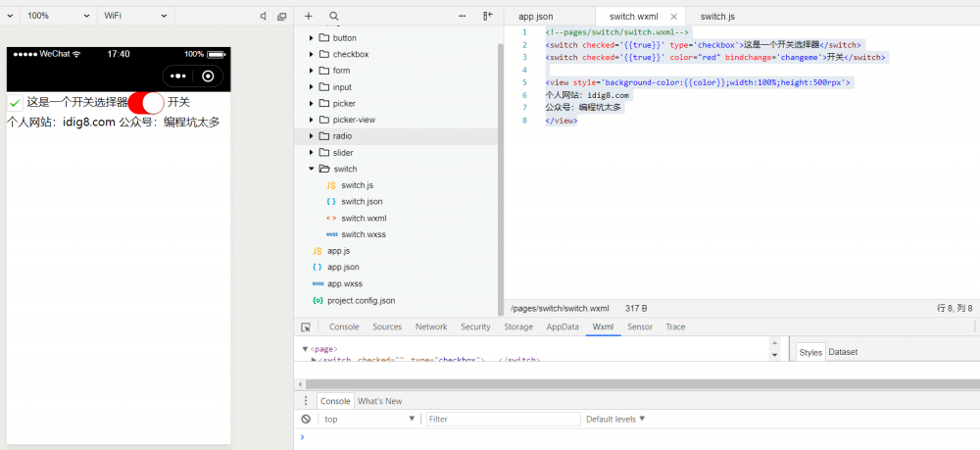Click the clear console icon
Screen dimensions: 980x450
pos(306,419)
